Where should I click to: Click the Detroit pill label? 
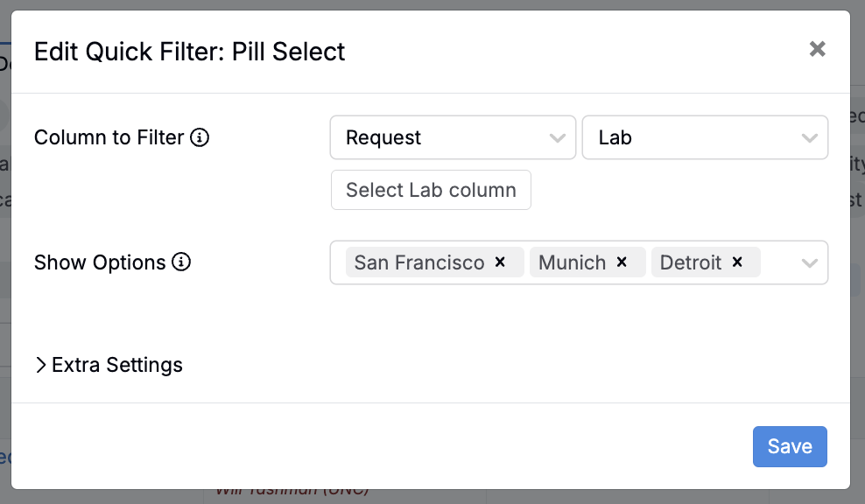[x=691, y=262]
